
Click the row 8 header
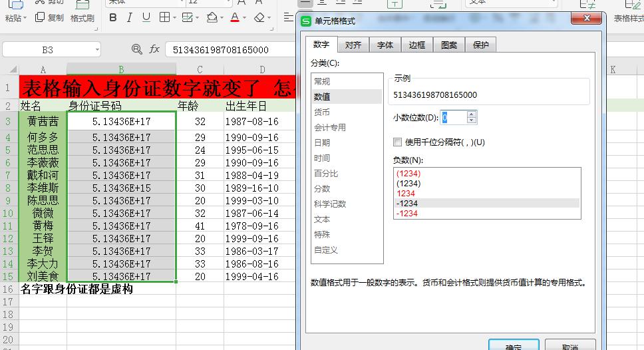tap(9, 188)
